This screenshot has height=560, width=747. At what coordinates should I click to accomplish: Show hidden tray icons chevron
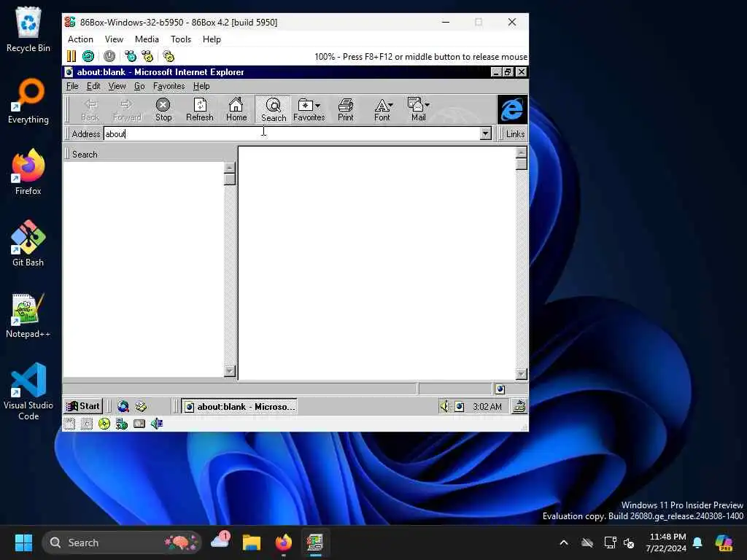(564, 542)
